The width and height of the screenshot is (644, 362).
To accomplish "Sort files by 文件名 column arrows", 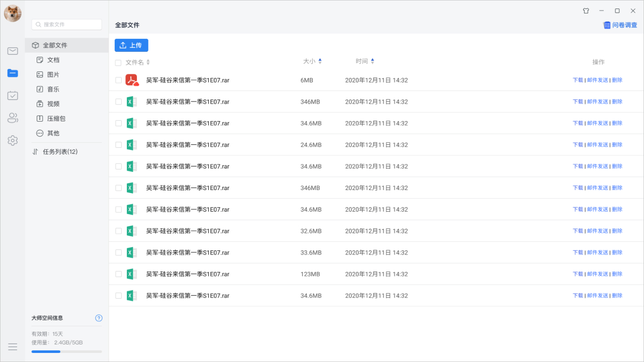I will (x=148, y=62).
